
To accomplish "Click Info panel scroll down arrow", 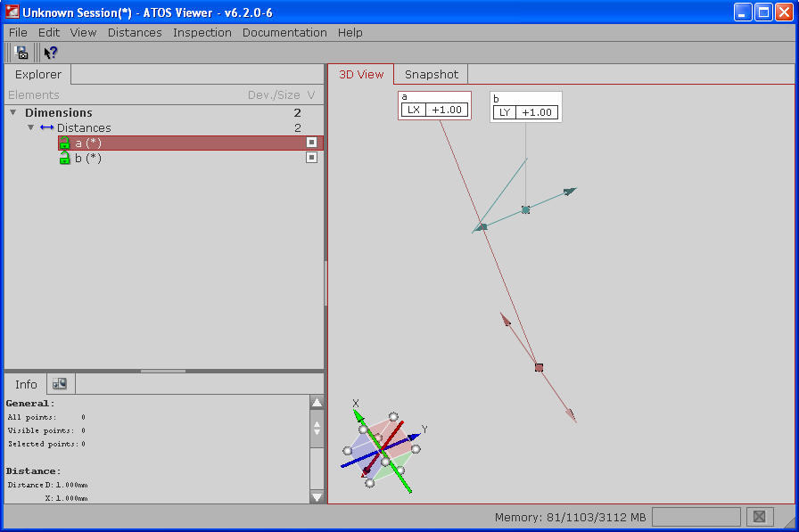I will (x=317, y=497).
